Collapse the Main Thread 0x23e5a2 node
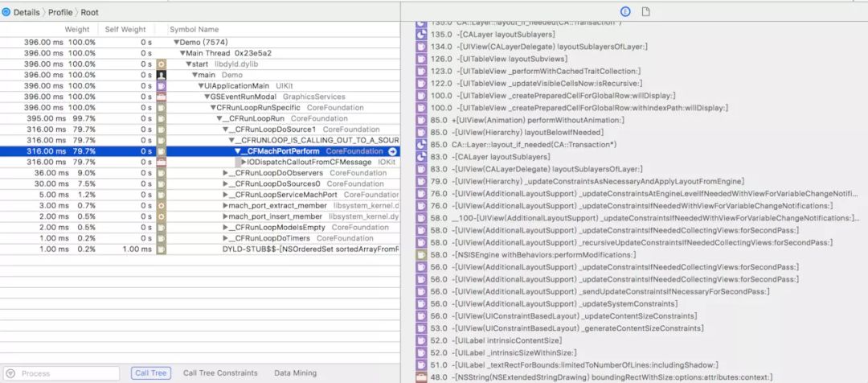The image size is (868, 383). tap(182, 53)
